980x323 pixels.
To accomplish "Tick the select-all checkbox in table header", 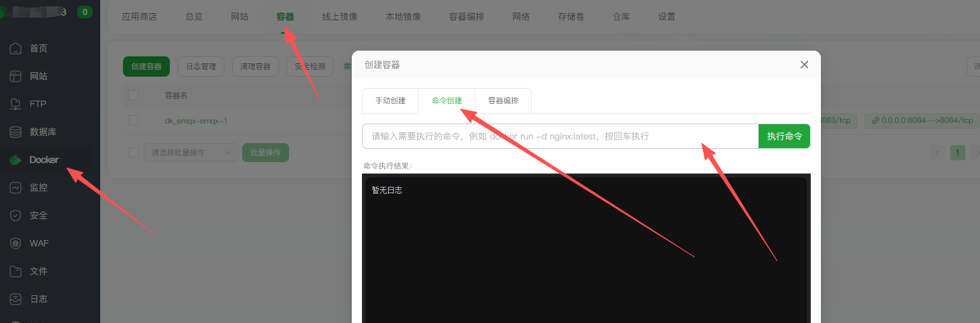I will click(133, 95).
